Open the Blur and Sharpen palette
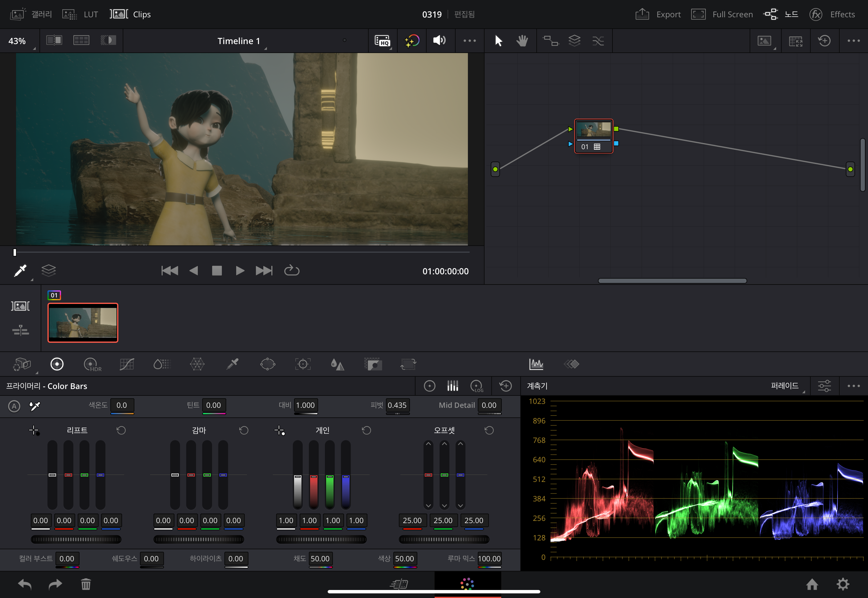 point(337,364)
